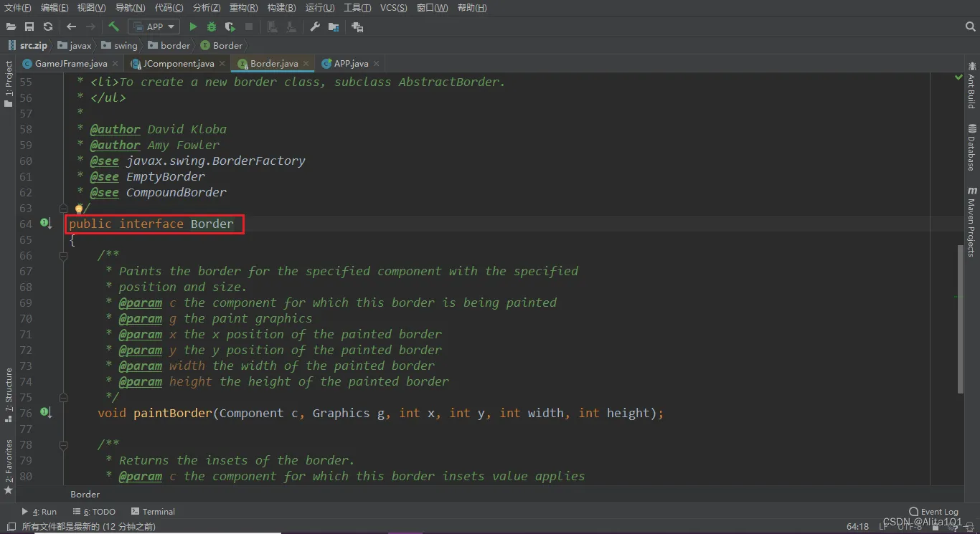Image resolution: width=980 pixels, height=534 pixels.
Task: Start debugging with the green bug icon
Action: (x=211, y=27)
